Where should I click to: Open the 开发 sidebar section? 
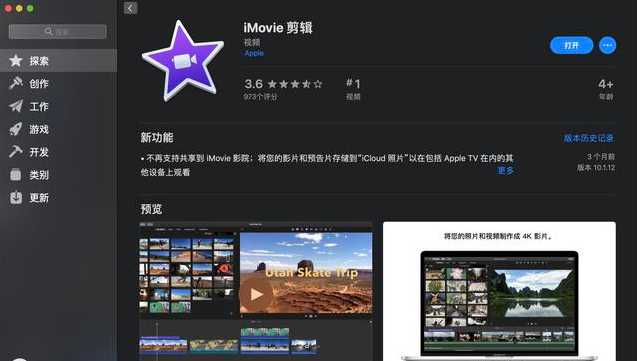[58, 152]
